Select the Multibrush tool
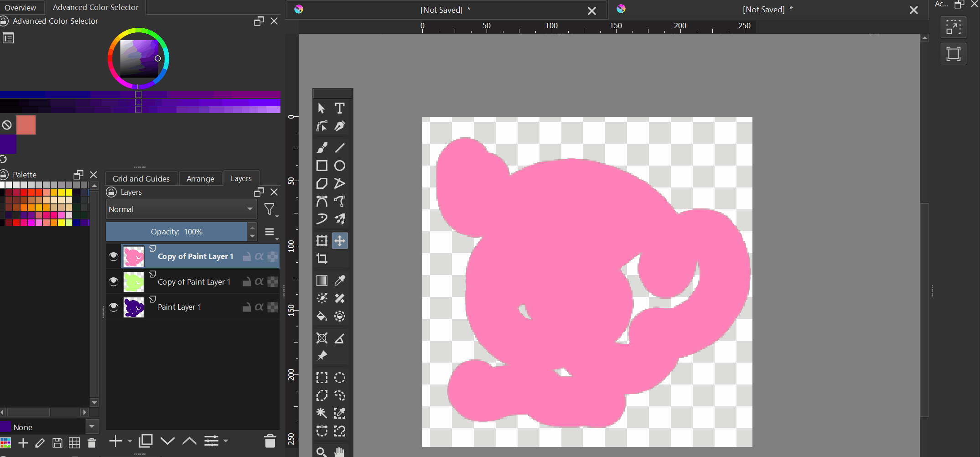Screen dimensions: 980x457 click(340, 219)
